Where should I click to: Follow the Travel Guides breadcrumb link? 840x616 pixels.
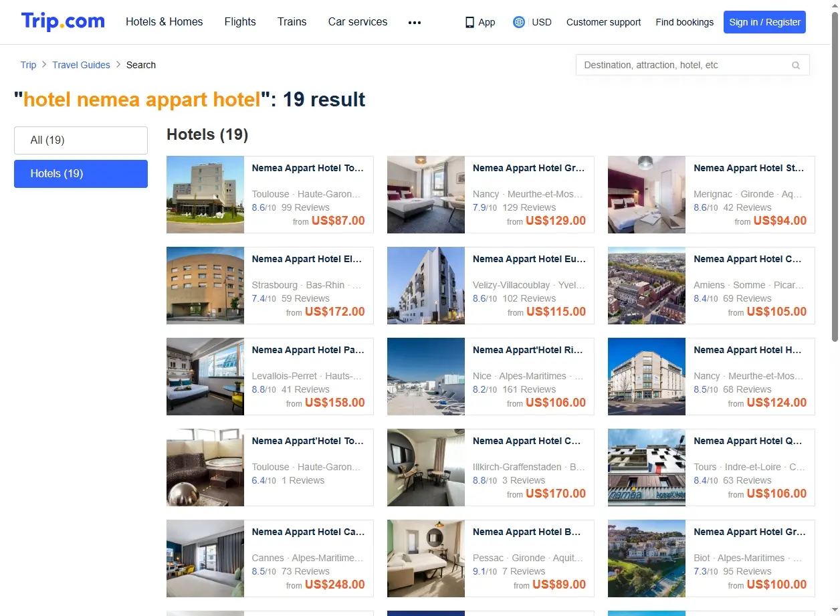pyautogui.click(x=82, y=65)
